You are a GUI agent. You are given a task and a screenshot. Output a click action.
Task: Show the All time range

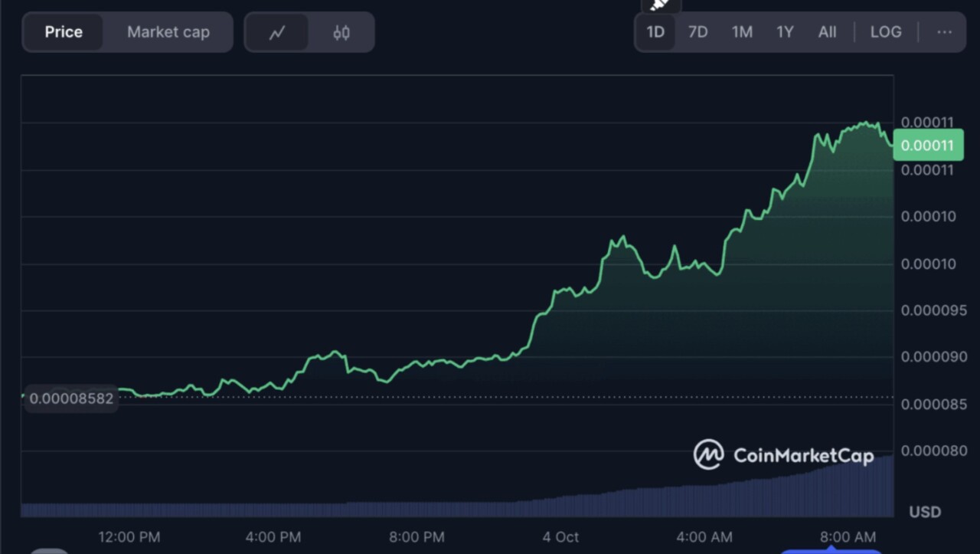point(827,32)
